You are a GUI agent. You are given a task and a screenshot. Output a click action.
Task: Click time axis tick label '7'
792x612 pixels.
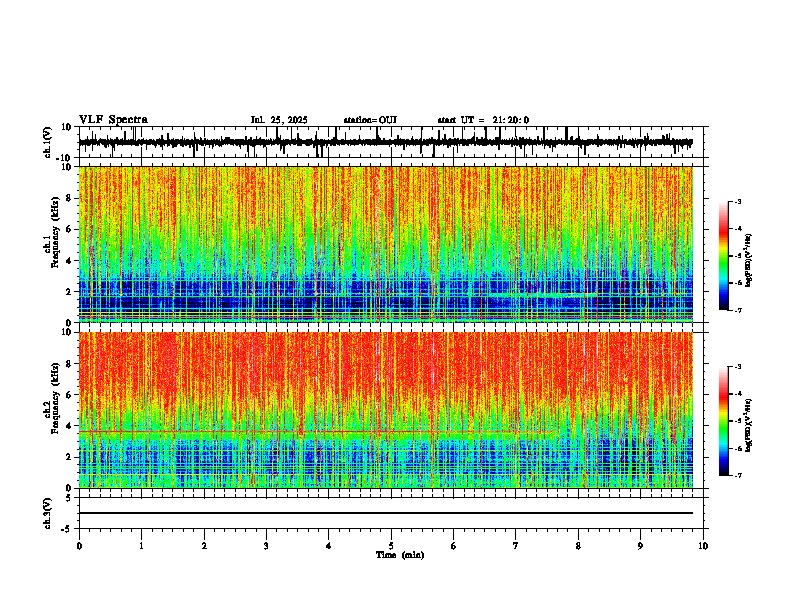pyautogui.click(x=516, y=546)
